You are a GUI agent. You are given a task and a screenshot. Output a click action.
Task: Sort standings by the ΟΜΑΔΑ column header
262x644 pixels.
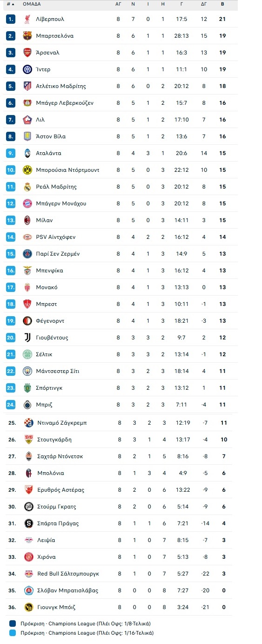[32, 4]
